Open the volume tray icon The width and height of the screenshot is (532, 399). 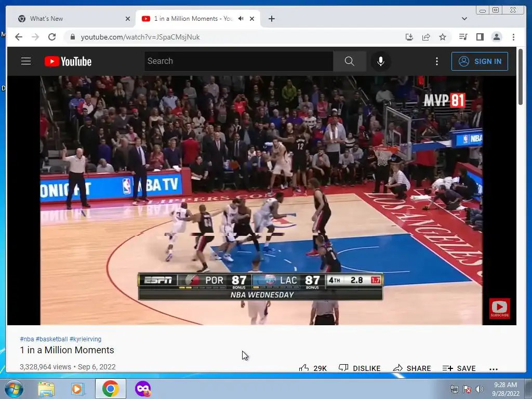pyautogui.click(x=480, y=389)
